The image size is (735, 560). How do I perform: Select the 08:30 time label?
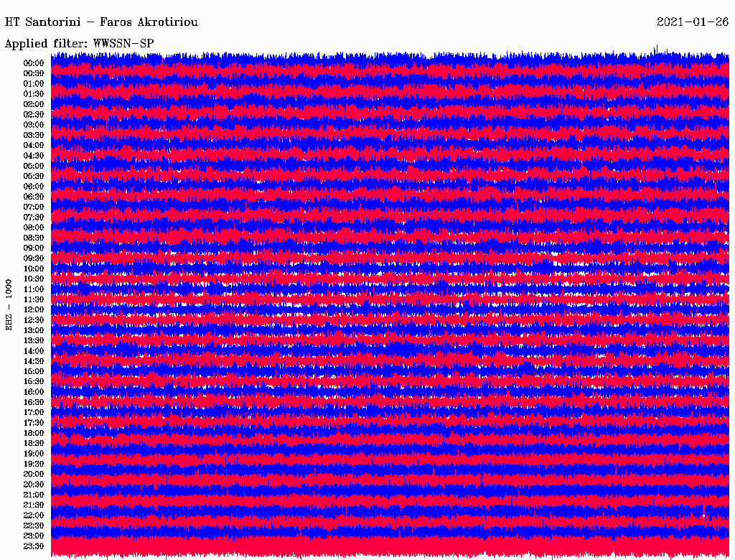(34, 238)
